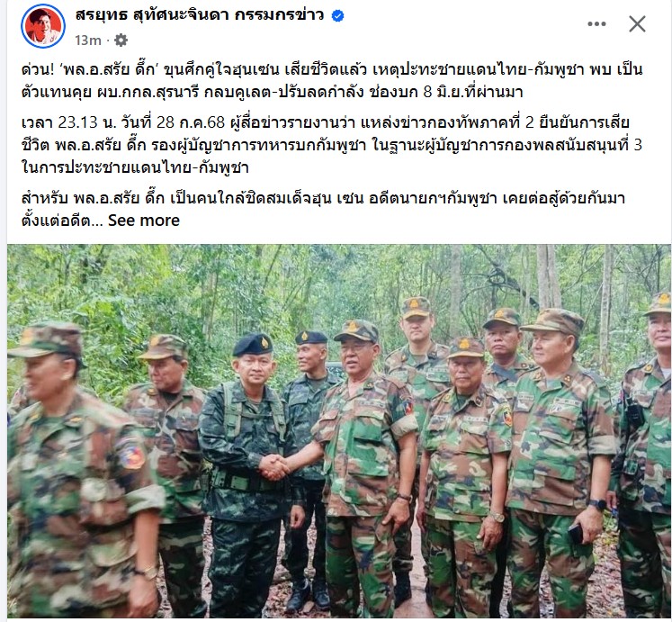Close the post with the X button
Viewport: 672px width, 622px height.
[x=637, y=24]
